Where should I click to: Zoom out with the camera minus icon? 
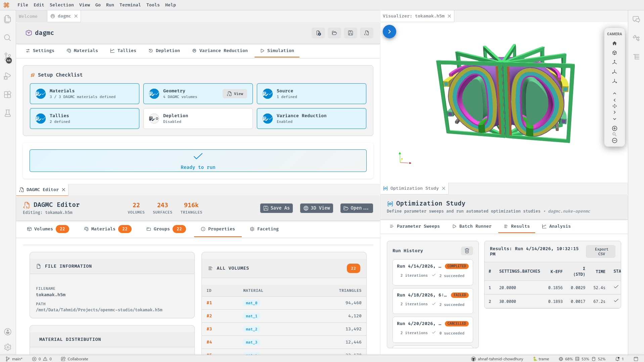[x=614, y=140]
